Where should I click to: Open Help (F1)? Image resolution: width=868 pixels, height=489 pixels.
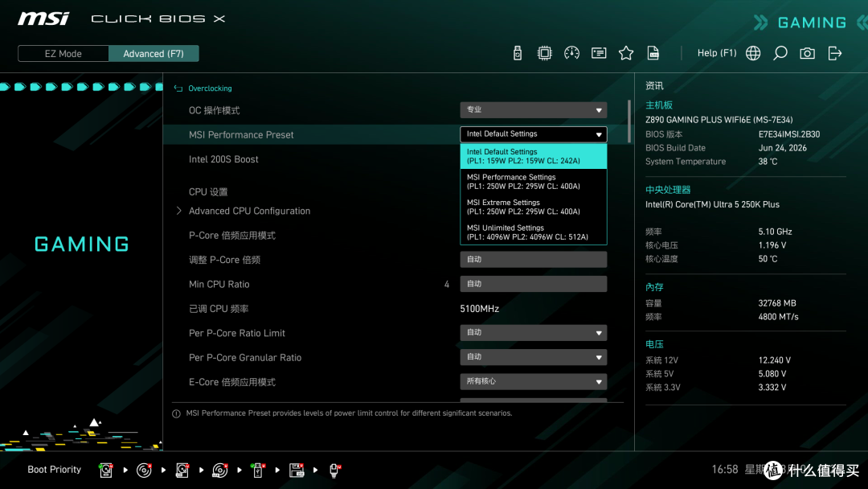tap(717, 53)
